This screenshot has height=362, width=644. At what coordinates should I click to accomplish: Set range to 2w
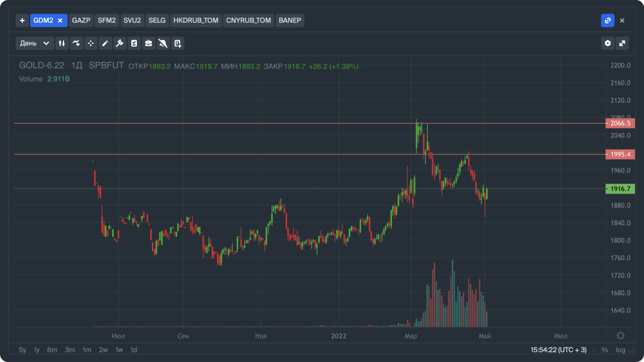(103, 350)
